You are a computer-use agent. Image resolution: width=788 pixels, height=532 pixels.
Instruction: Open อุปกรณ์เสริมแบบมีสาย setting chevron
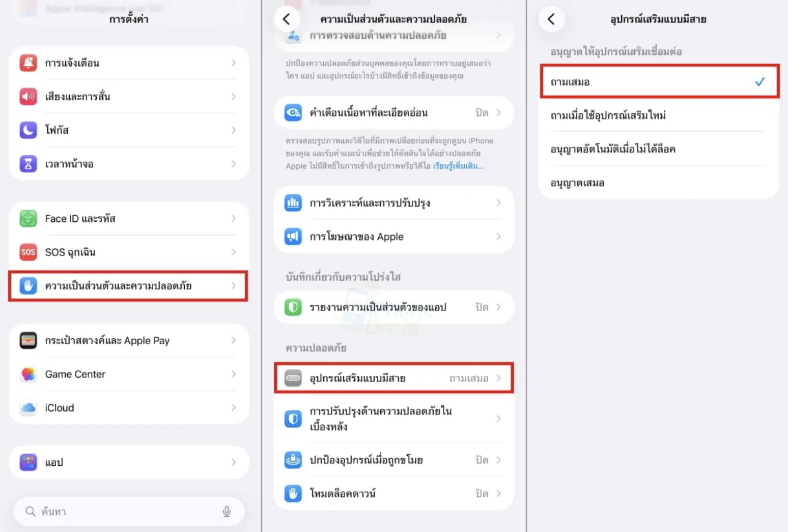pyautogui.click(x=498, y=378)
